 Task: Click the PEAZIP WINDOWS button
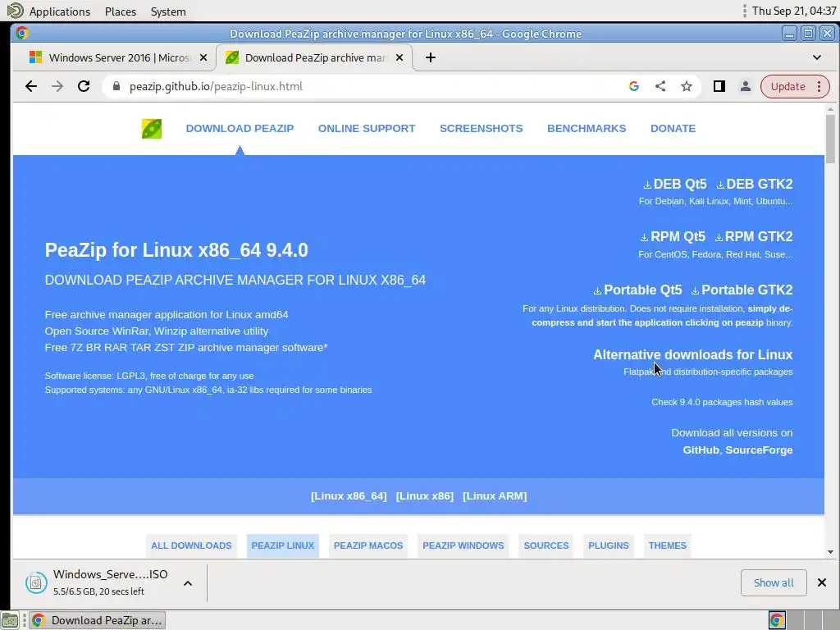[x=463, y=546]
